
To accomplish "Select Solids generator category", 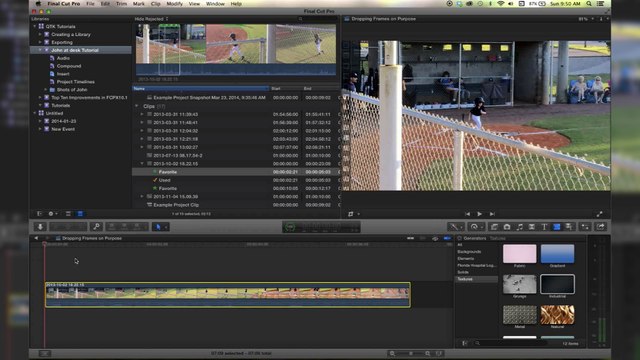I will (x=463, y=272).
